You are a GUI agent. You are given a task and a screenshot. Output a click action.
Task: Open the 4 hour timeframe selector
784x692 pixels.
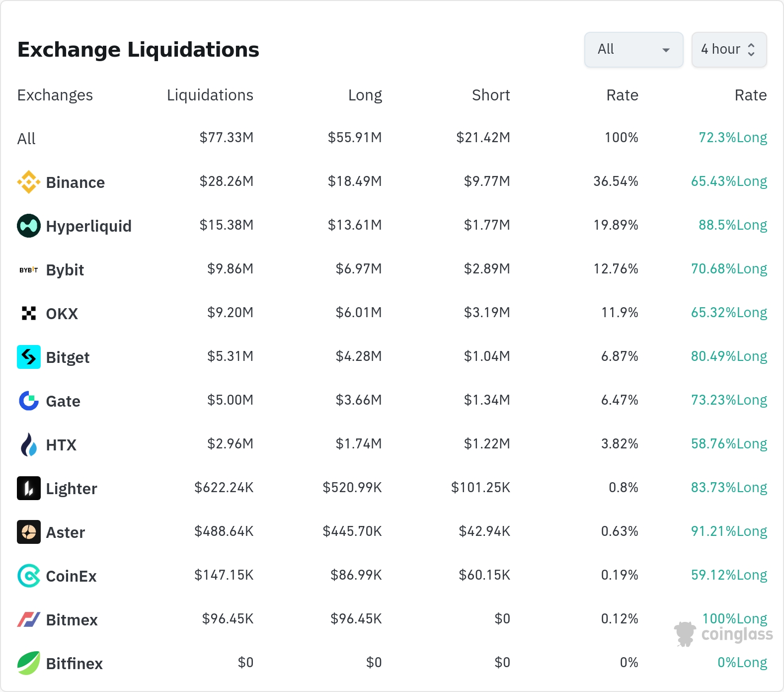[x=729, y=50]
